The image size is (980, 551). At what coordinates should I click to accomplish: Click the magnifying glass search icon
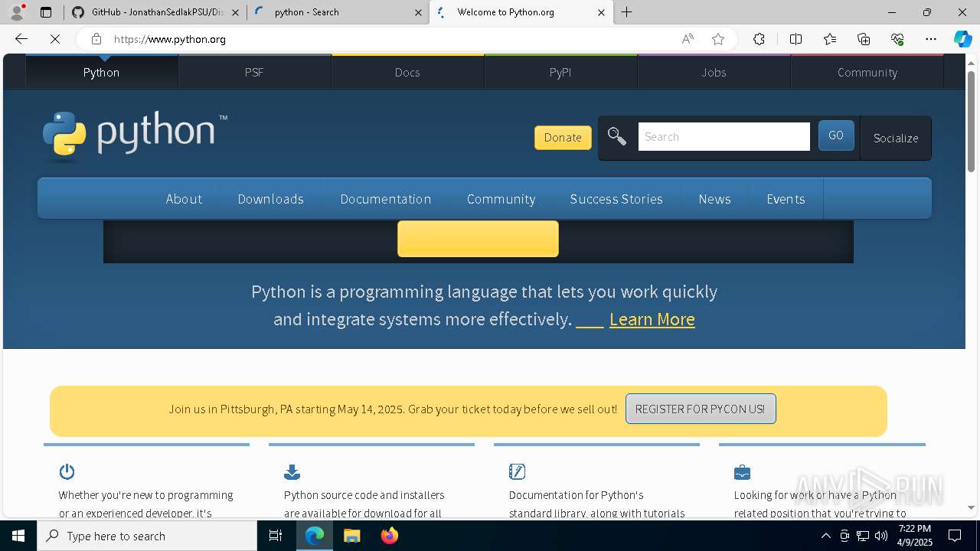(x=616, y=136)
